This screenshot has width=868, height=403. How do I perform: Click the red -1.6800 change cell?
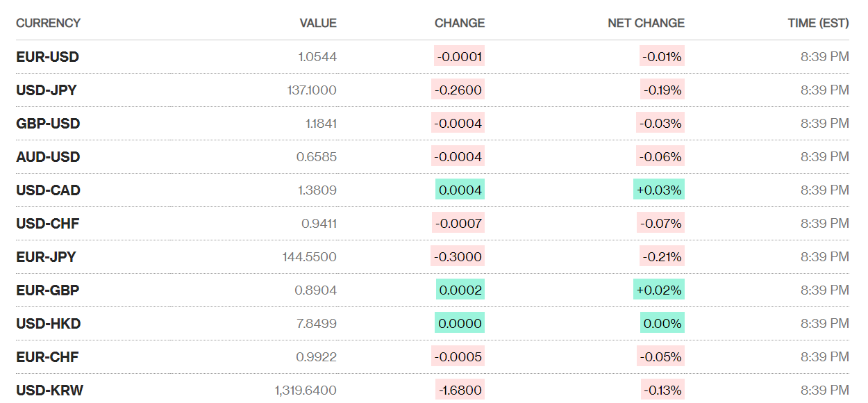click(460, 390)
